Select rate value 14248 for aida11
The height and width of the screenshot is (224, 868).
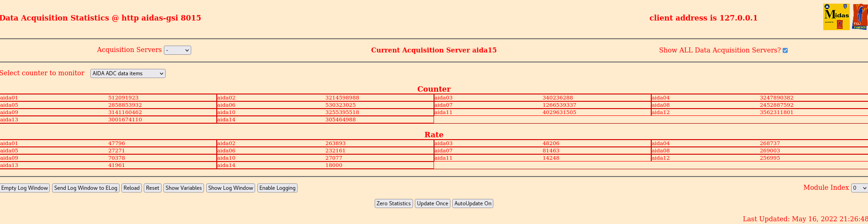pos(551,158)
